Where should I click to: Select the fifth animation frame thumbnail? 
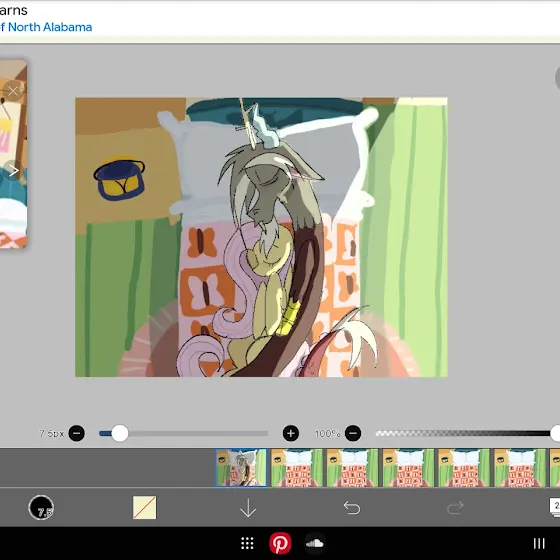464,468
